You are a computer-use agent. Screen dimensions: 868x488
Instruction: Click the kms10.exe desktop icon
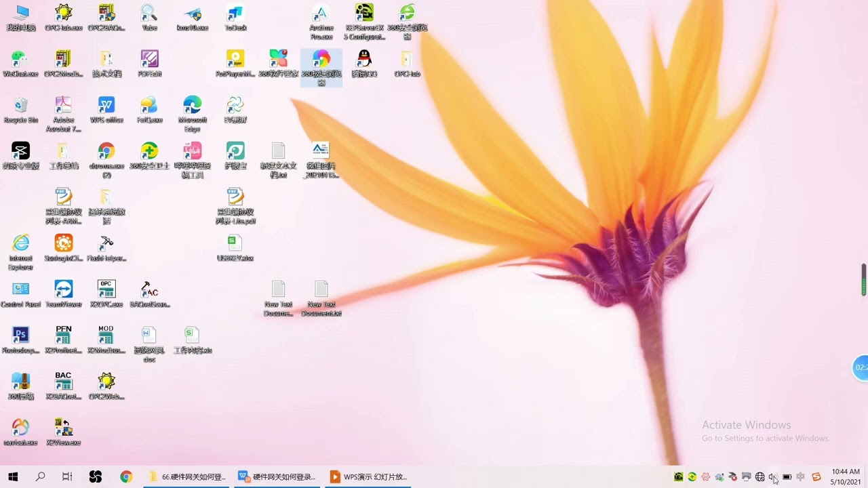193,18
